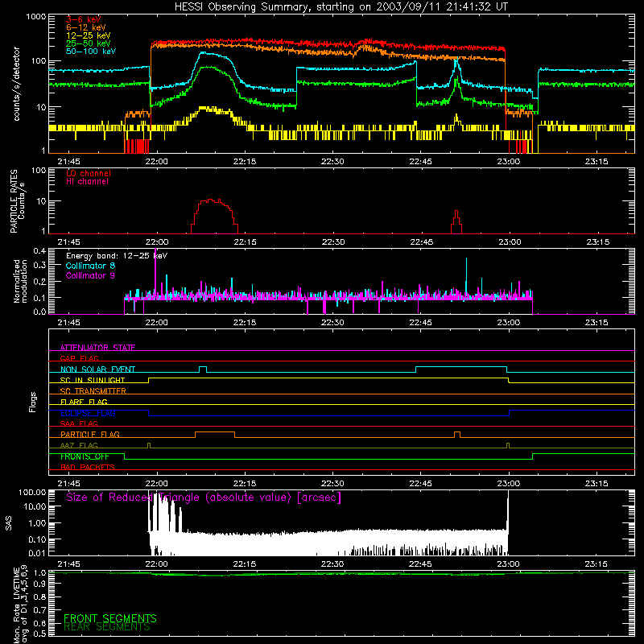Image resolution: width=644 pixels, height=644 pixels.
Task: Click the SC IN SUNLIGHT flag label
Action: point(93,380)
